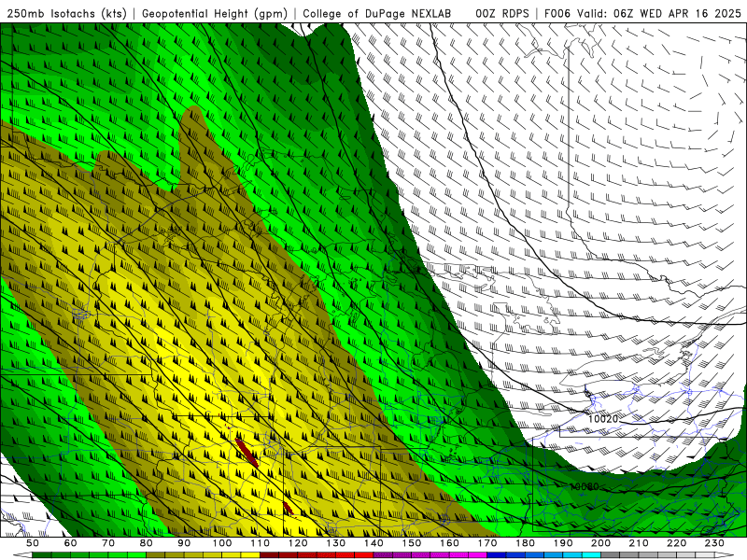Select the bright yellow swatch in the color bar
Image resolution: width=747 pixels, height=560 pixels.
point(250,555)
